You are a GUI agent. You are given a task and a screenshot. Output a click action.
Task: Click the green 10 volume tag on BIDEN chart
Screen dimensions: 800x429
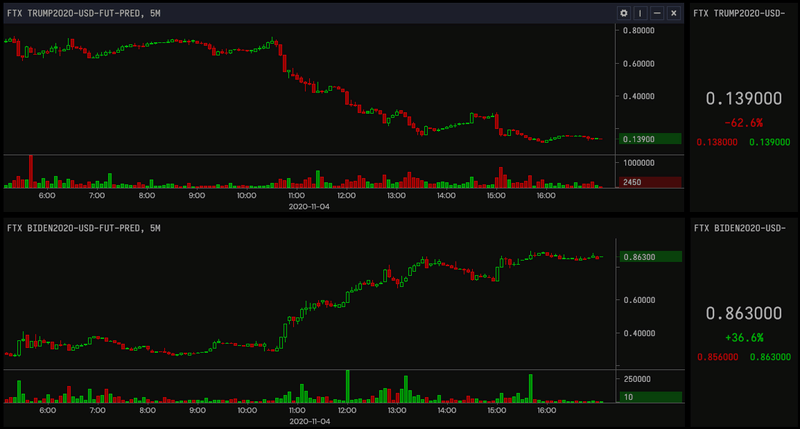651,397
